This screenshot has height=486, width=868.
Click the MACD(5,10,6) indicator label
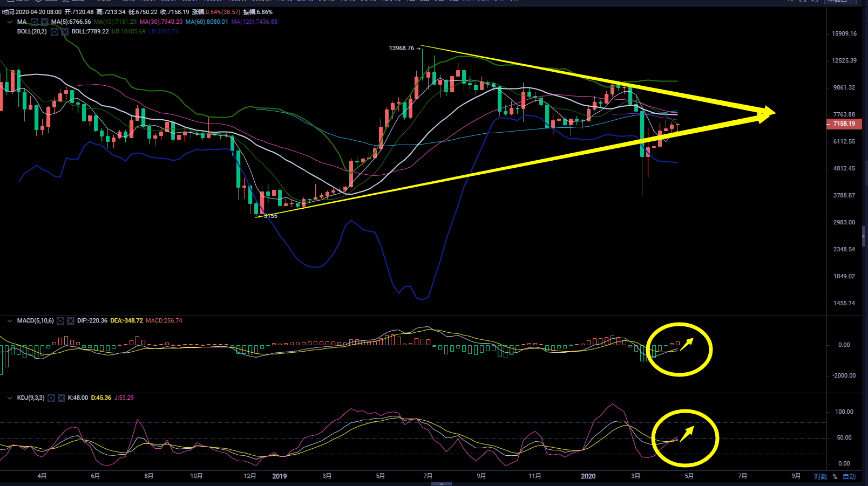[x=35, y=321]
